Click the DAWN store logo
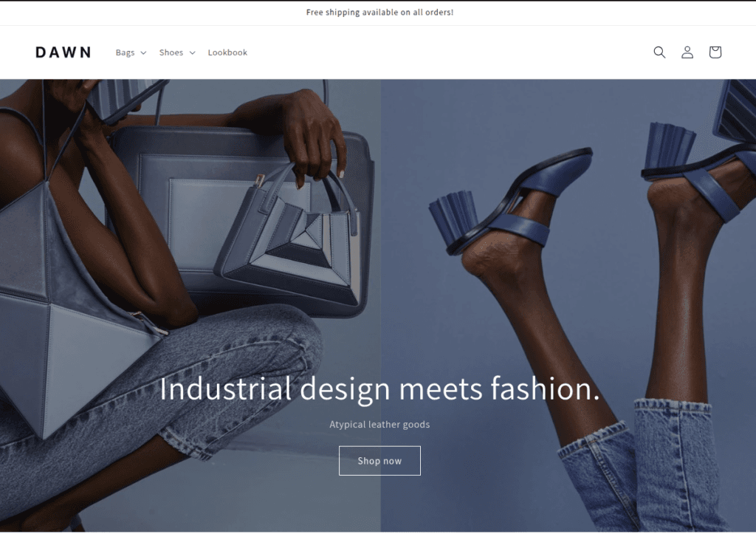The width and height of the screenshot is (756, 534). point(63,52)
